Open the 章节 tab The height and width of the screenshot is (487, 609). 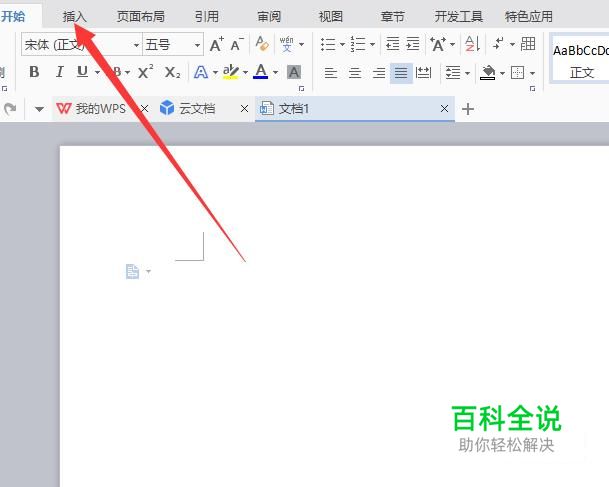pos(393,17)
